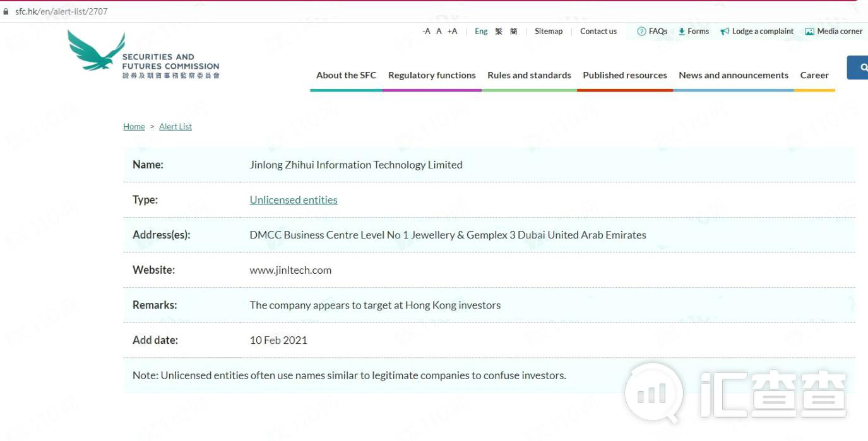The width and height of the screenshot is (868, 441).
Task: Click the Website: label
Action: pyautogui.click(x=153, y=270)
